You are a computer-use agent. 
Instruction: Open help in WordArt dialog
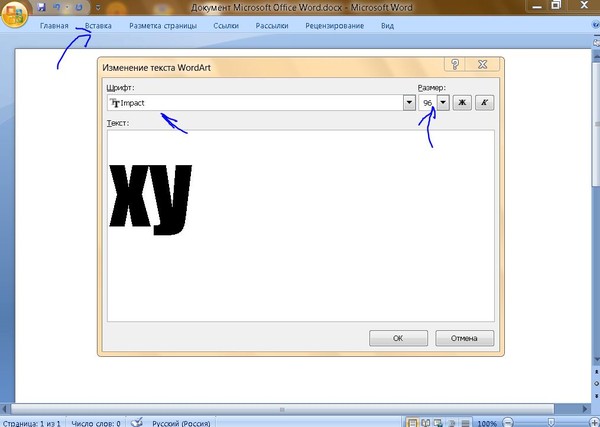[455, 64]
